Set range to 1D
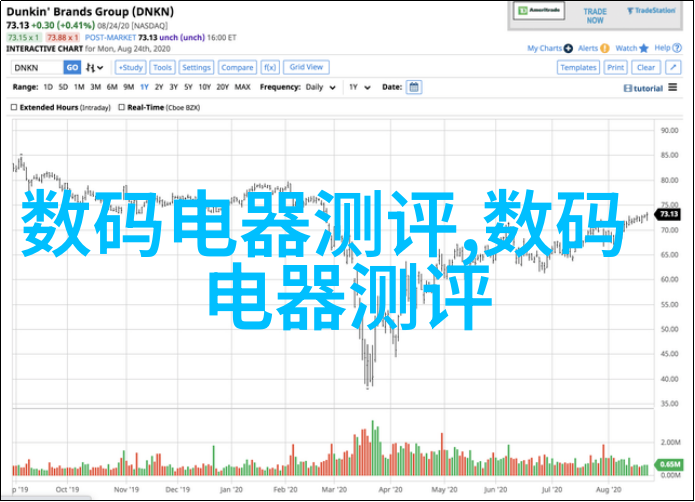The height and width of the screenshot is (502, 695). coord(48,87)
